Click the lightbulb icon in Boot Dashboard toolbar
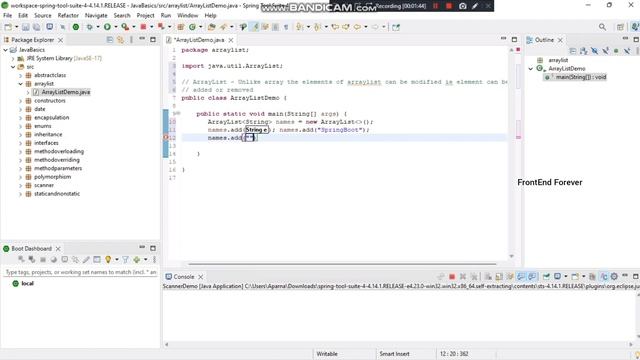Viewport: 640px width, 360px height. pos(108,260)
